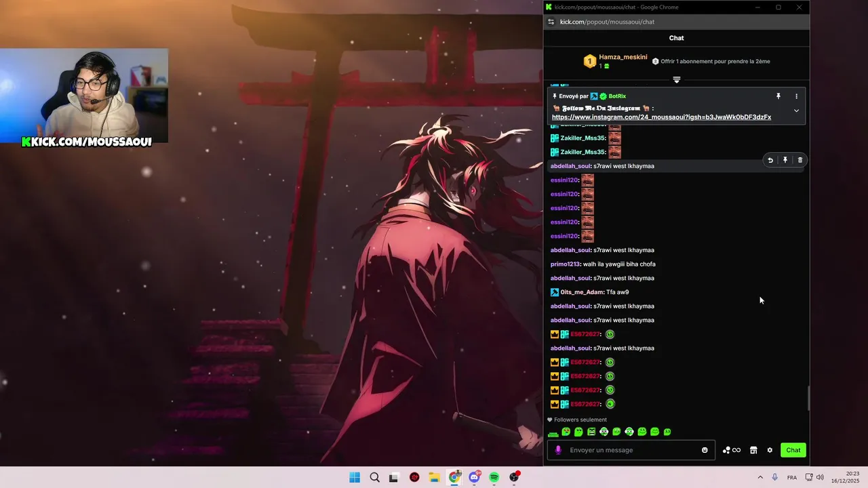This screenshot has height=488, width=868.
Task: Open pinned message three-dot options menu
Action: click(796, 96)
